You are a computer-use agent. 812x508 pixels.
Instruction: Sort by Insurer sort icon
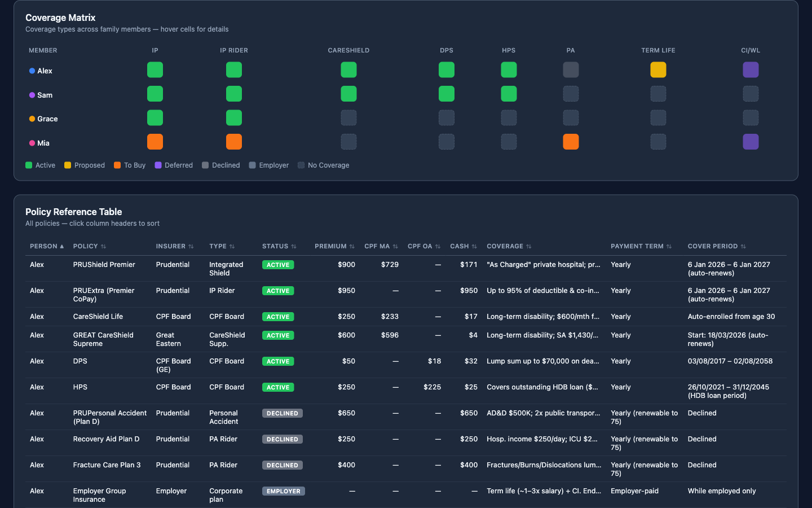pyautogui.click(x=191, y=247)
